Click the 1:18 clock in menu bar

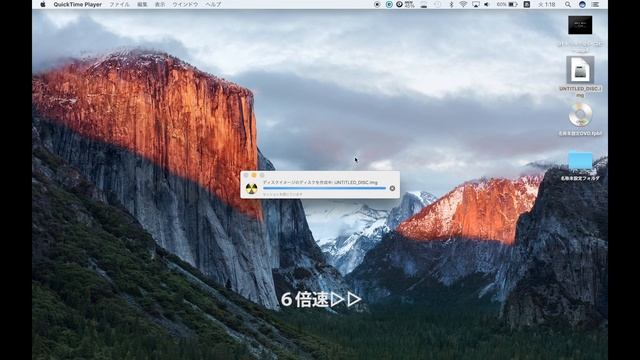point(546,4)
